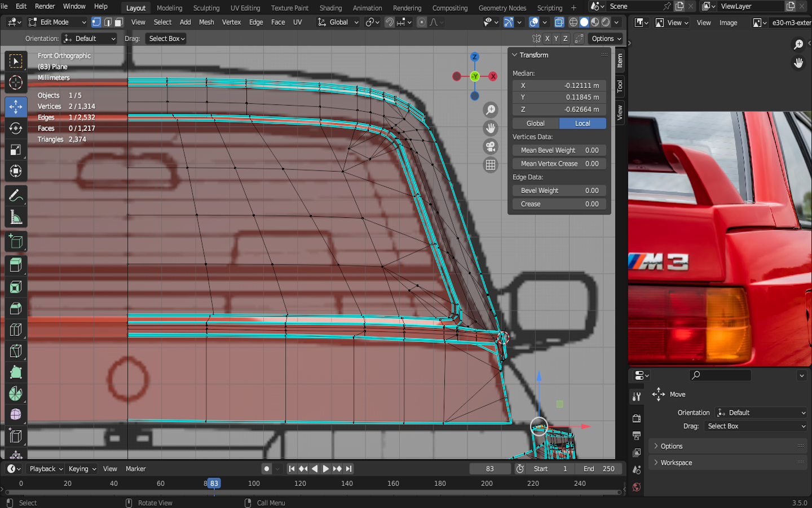Enable face select mode
The height and width of the screenshot is (508, 812).
pos(118,22)
